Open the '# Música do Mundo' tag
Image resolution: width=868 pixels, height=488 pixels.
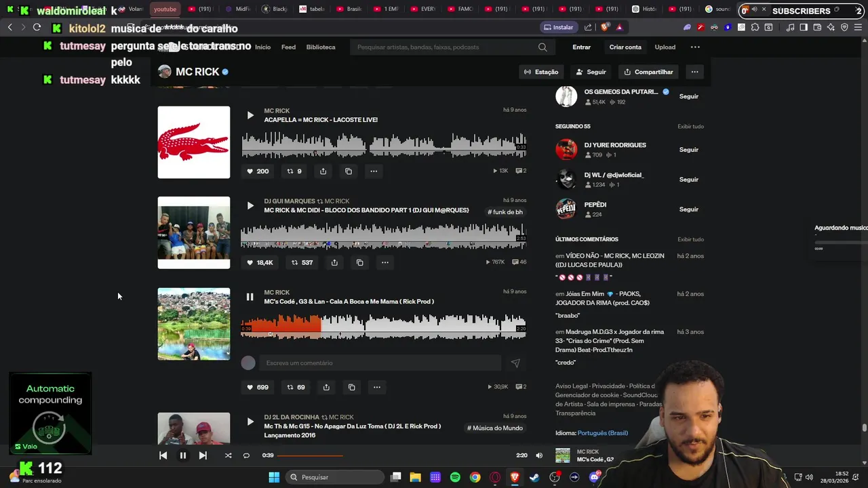pos(495,428)
